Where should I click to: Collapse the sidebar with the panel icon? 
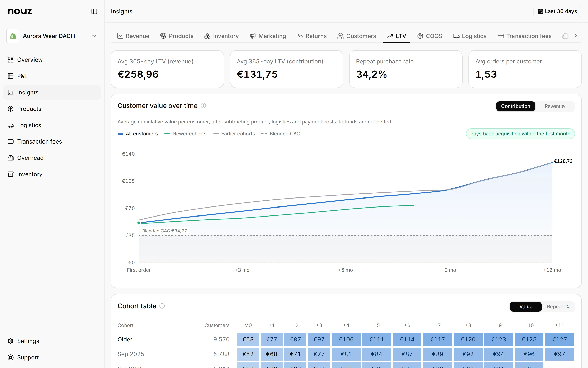(94, 11)
